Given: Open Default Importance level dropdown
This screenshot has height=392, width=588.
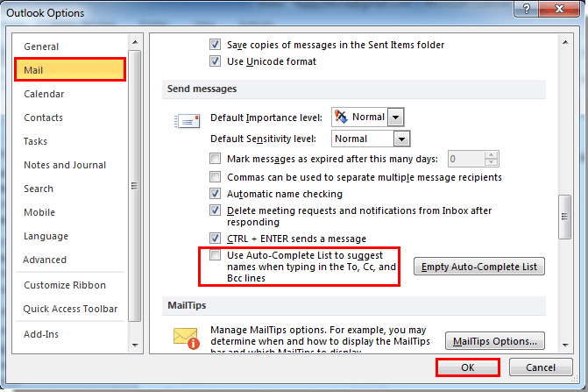Looking at the screenshot, I should (395, 118).
